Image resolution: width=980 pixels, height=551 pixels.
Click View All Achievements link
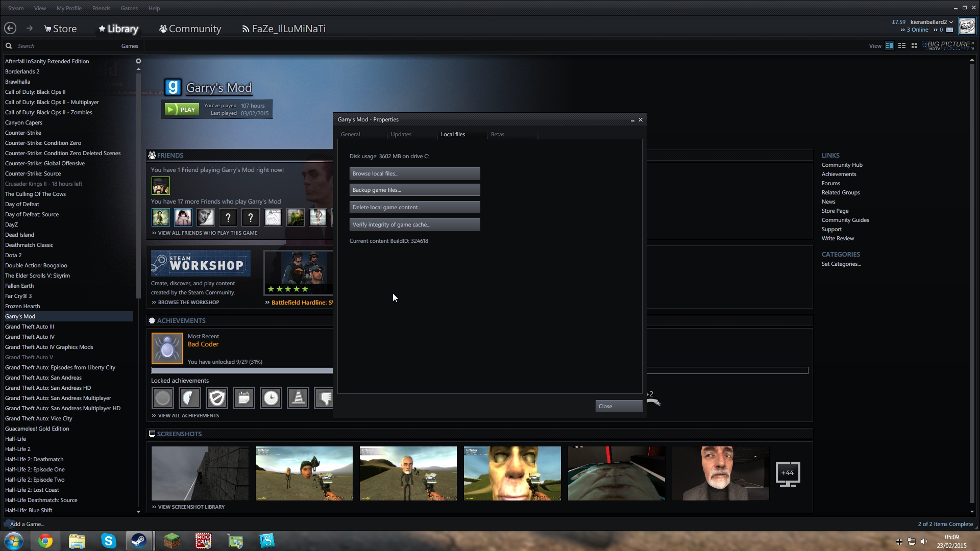click(x=188, y=415)
